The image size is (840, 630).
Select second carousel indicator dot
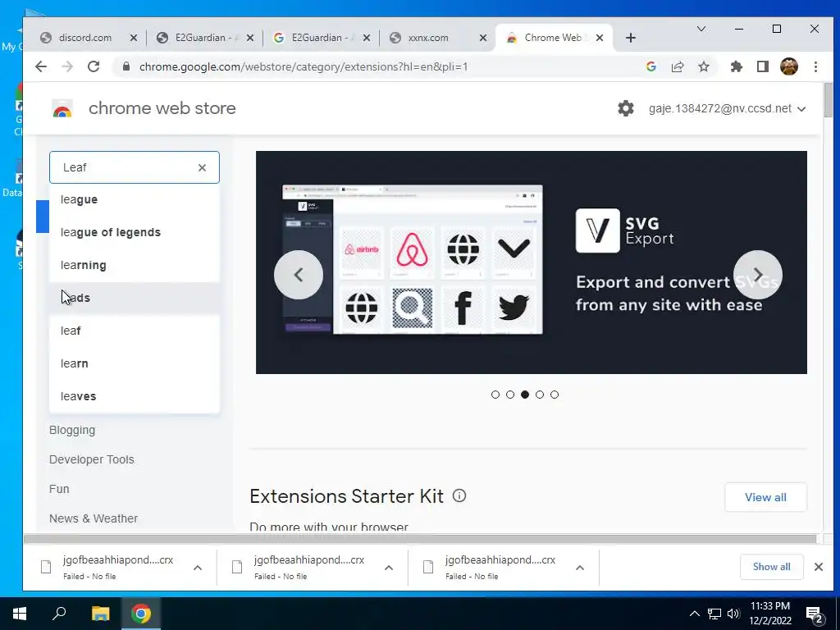510,395
